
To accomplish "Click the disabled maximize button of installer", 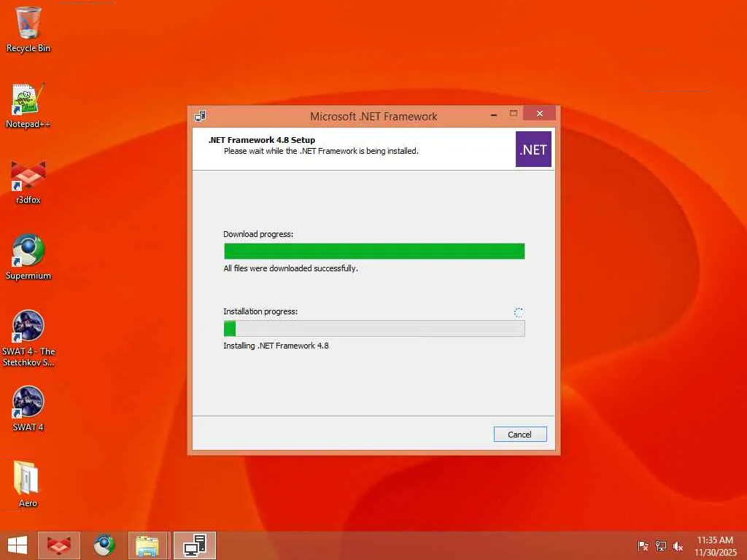I will pyautogui.click(x=513, y=113).
